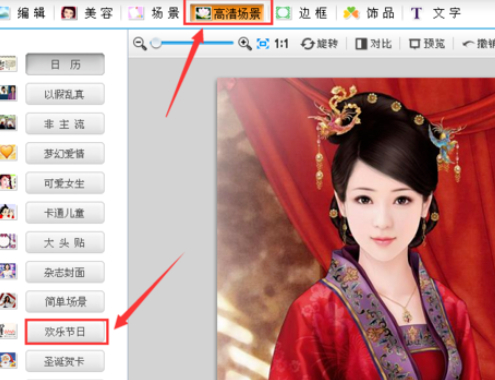Click the fit-to-window icon
Viewport: 495px width, 380px height.
263,44
